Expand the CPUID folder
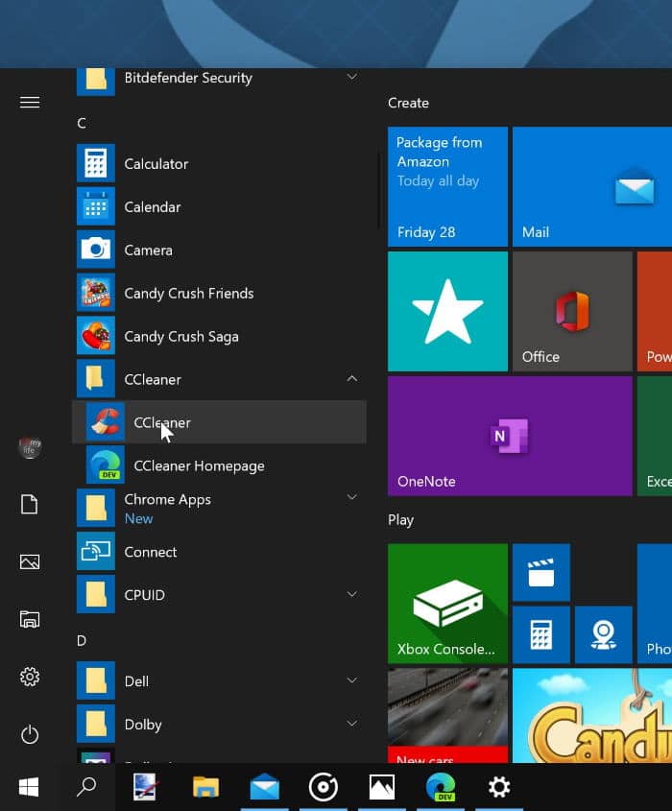Screen dimensions: 672x811 pos(351,594)
